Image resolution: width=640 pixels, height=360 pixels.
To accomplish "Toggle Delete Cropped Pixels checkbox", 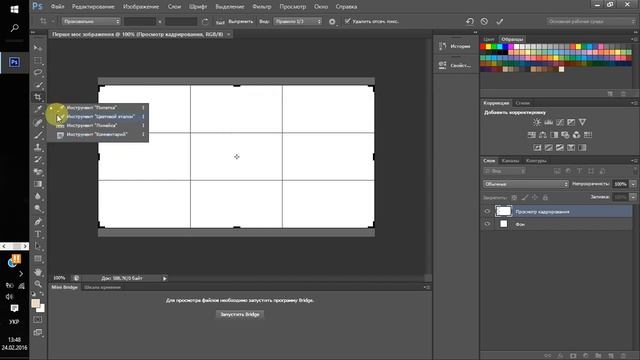I will point(347,21).
